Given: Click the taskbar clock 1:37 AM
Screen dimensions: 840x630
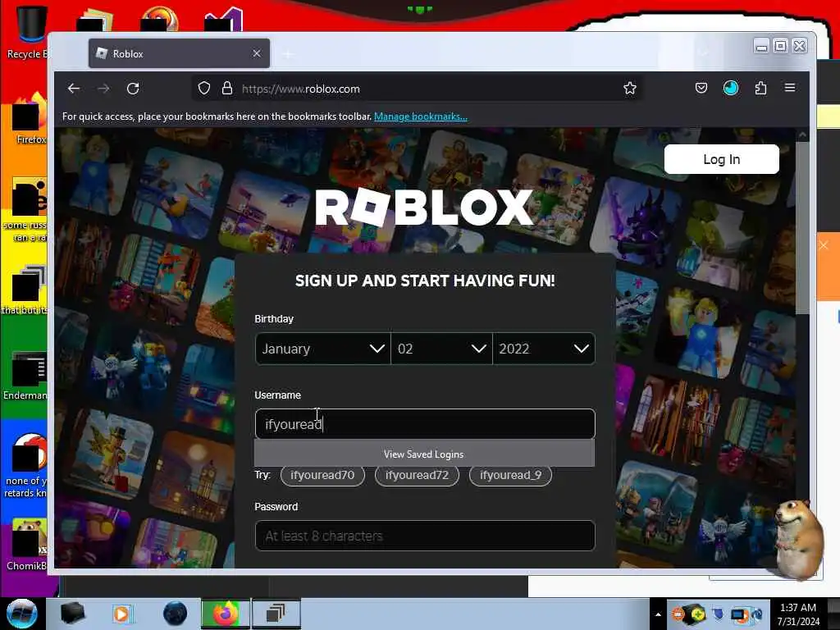Looking at the screenshot, I should coord(798,614).
